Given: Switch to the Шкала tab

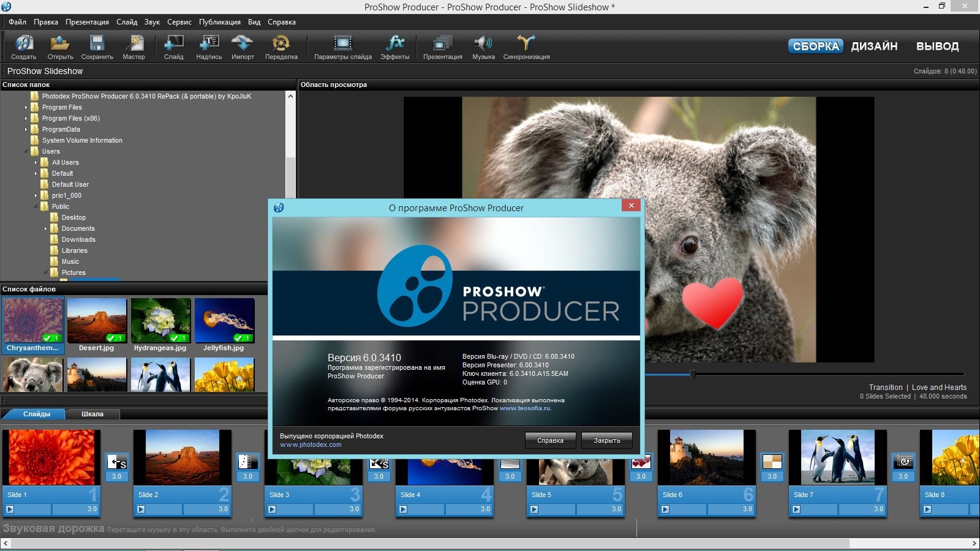Looking at the screenshot, I should (x=92, y=414).
